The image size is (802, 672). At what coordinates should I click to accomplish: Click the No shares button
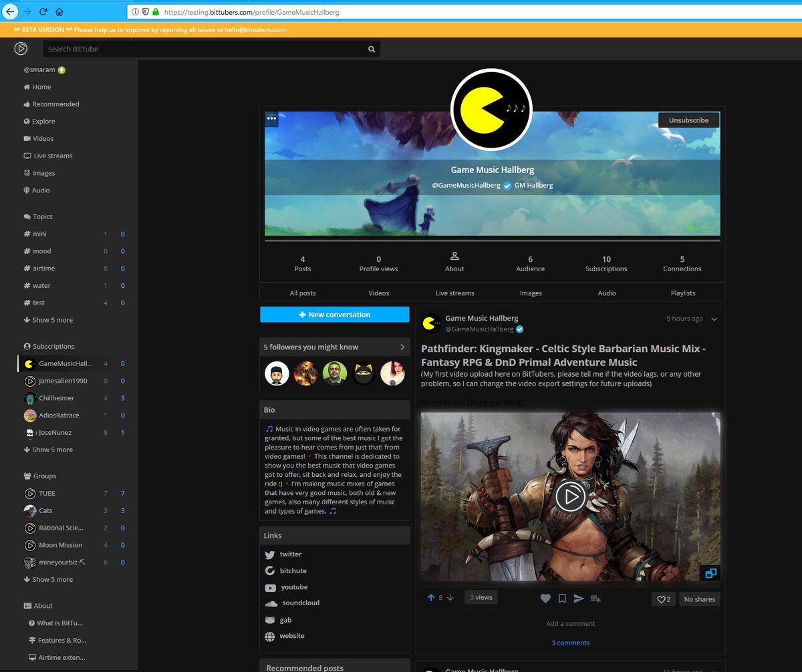coord(700,599)
